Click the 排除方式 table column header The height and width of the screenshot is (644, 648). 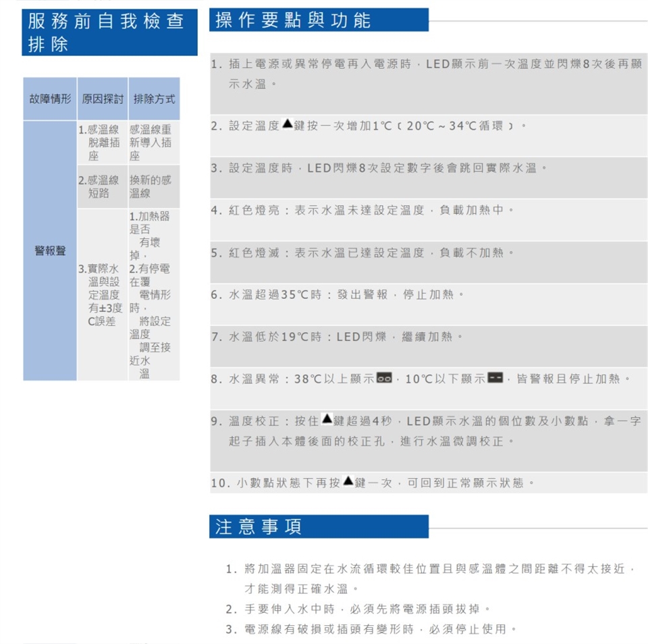pos(154,99)
